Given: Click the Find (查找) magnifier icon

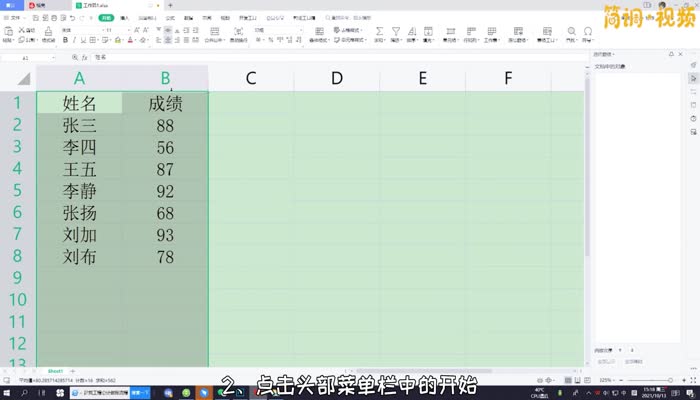Looking at the screenshot, I should [571, 31].
